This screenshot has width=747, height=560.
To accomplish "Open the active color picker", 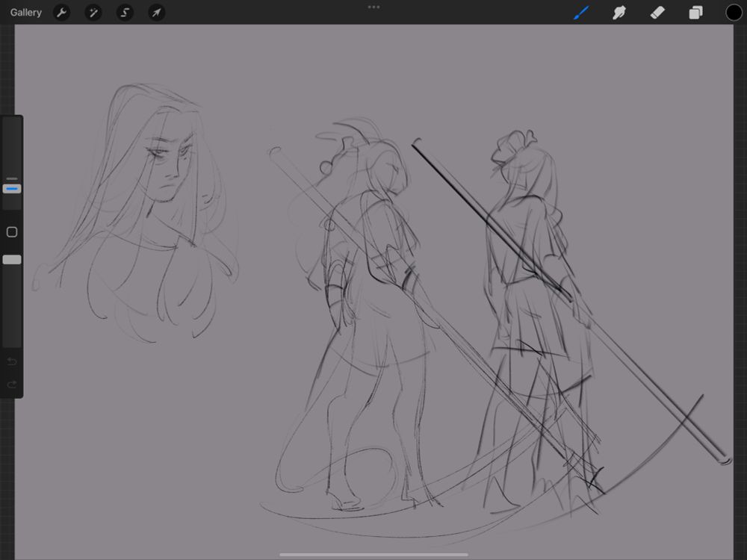I will (x=734, y=13).
